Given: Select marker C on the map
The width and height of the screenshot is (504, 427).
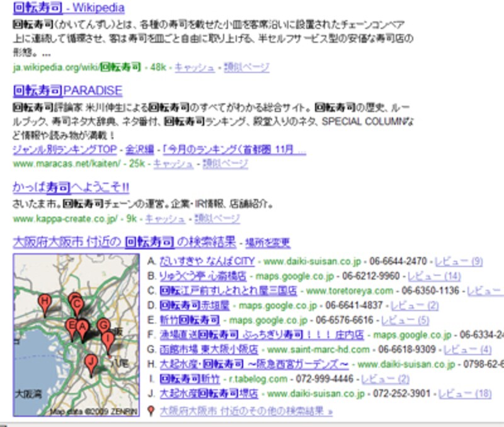Looking at the screenshot, I should click(x=76, y=304).
